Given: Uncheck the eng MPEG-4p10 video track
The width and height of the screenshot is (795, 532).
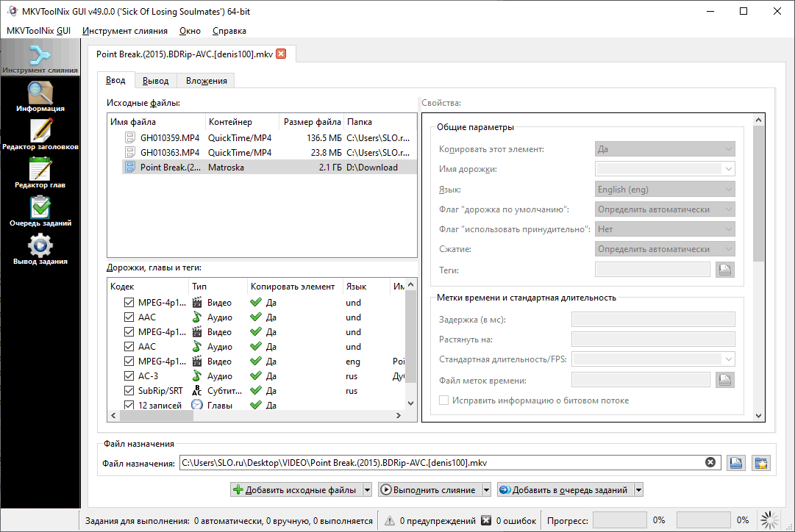Looking at the screenshot, I should coord(129,362).
